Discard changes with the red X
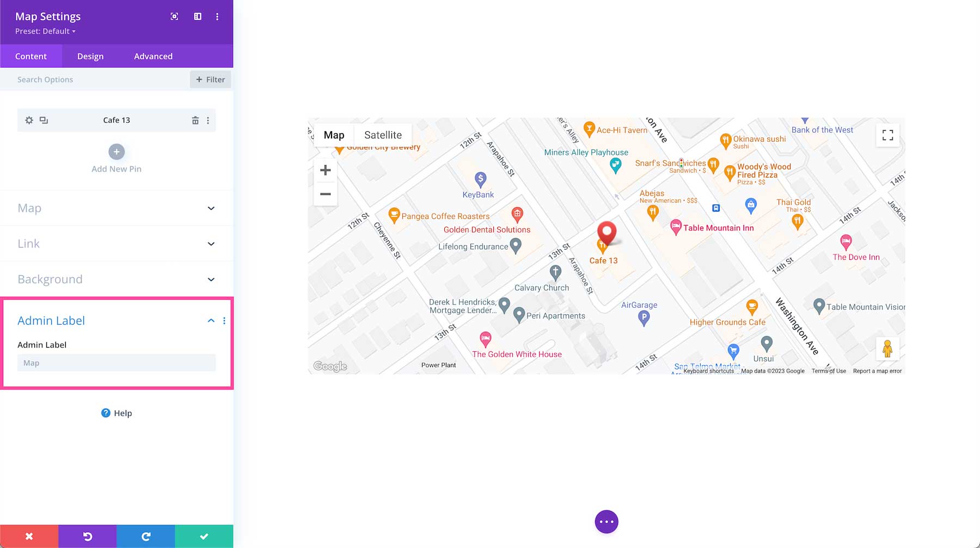Viewport: 980px width, 548px height. pos(29,536)
